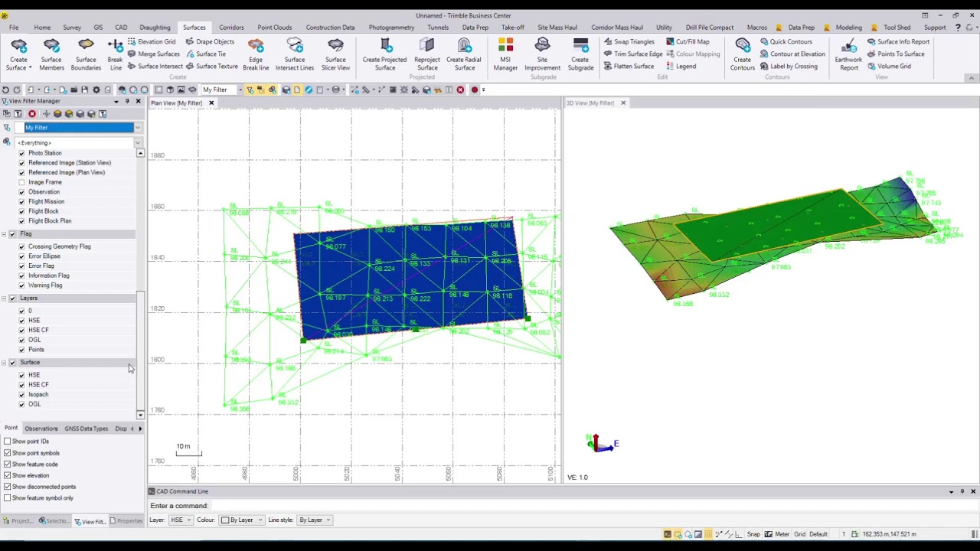
Task: Open the Line style dropdown
Action: [x=315, y=520]
